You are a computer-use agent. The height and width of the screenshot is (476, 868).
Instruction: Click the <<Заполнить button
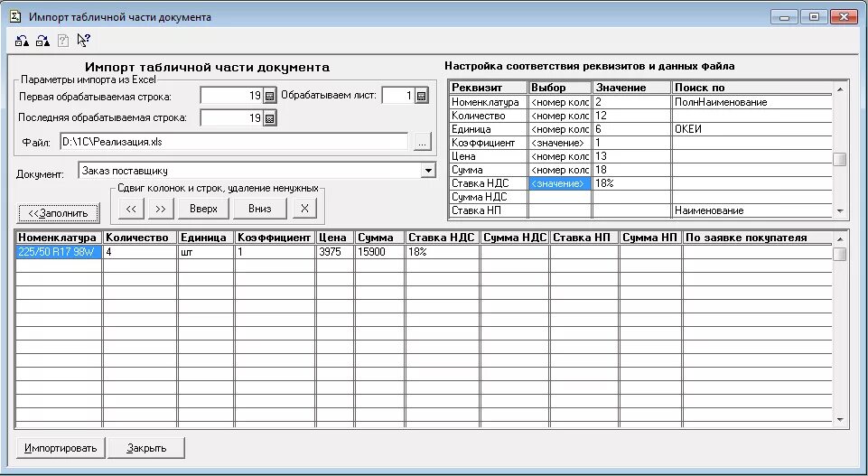[58, 213]
